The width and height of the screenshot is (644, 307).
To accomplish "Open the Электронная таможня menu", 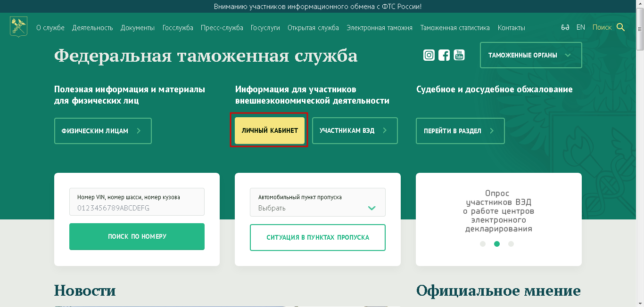I will [380, 28].
